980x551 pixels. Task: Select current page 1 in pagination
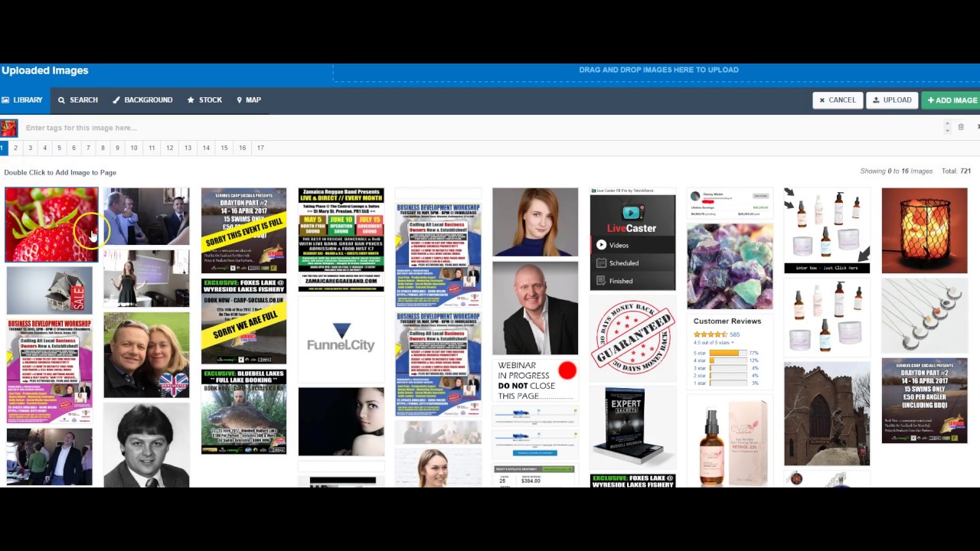[x=3, y=148]
